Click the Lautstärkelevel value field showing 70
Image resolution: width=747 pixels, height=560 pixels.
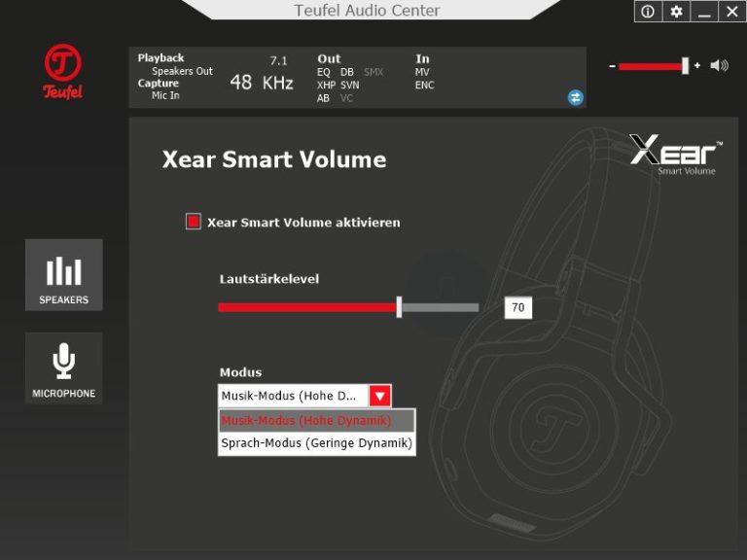click(x=517, y=308)
